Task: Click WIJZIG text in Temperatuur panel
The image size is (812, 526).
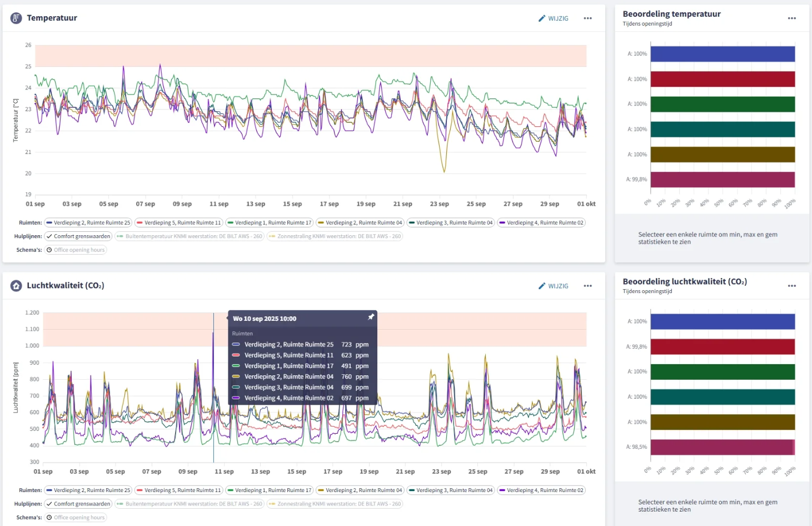Action: pos(558,18)
